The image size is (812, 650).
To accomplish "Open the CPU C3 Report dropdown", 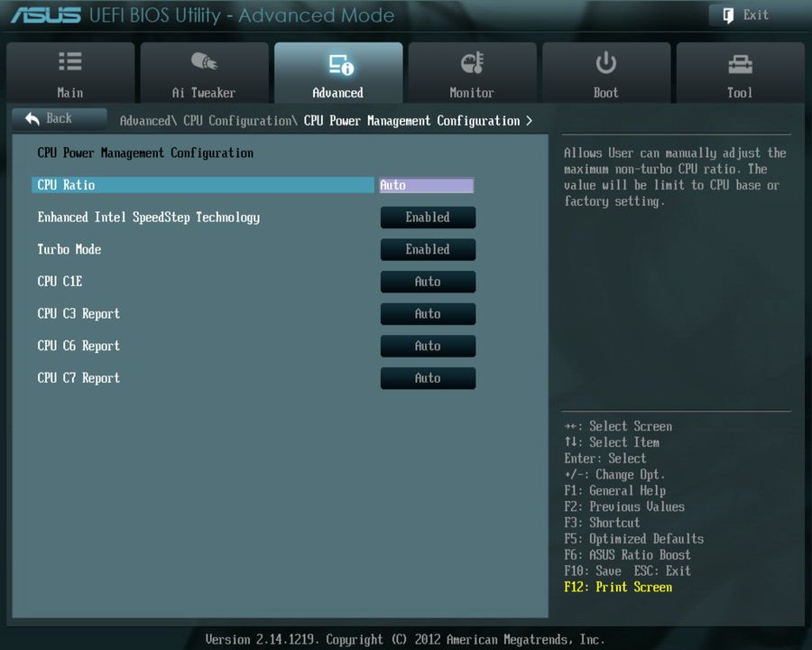I will click(x=428, y=313).
